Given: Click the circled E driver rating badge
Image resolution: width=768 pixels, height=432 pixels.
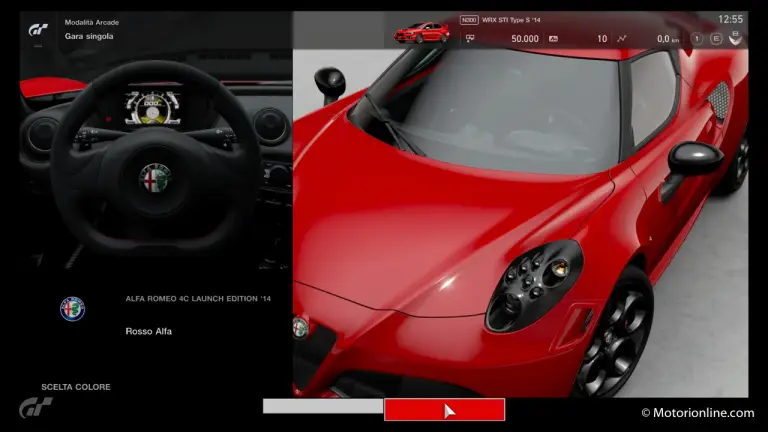Looking at the screenshot, I should pos(716,39).
